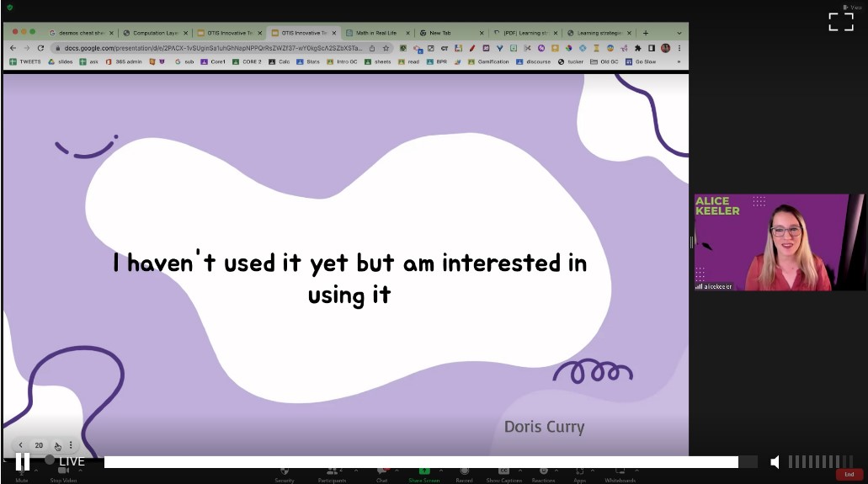Screen dimensions: 868x484
Task: Open Zoom Whiteboards button
Action: pyautogui.click(x=620, y=475)
